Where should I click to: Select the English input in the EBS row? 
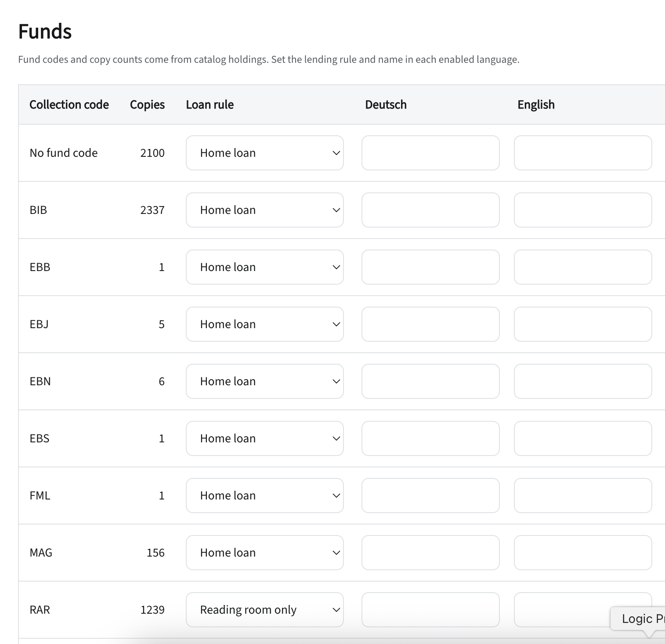(x=583, y=438)
